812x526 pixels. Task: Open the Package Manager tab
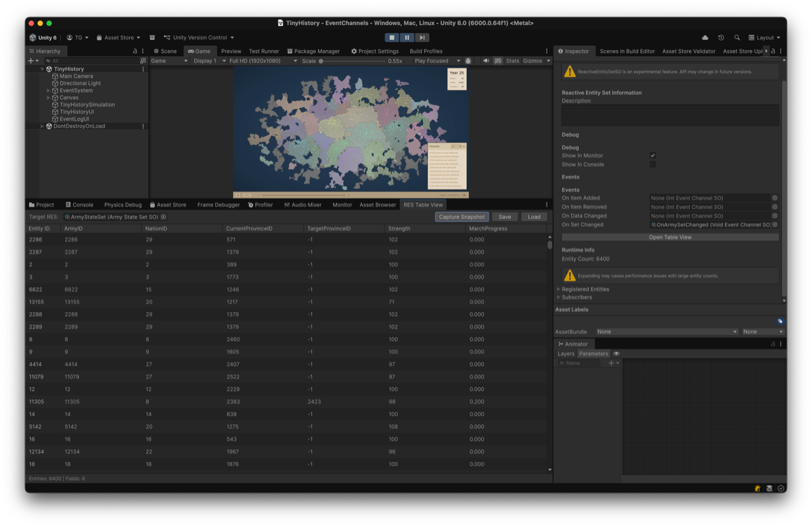click(x=313, y=51)
